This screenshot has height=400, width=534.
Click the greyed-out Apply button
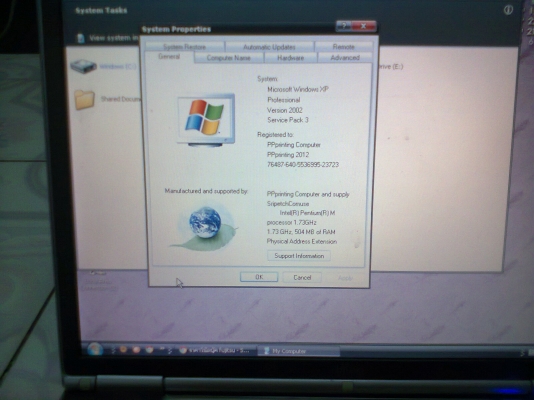click(345, 278)
